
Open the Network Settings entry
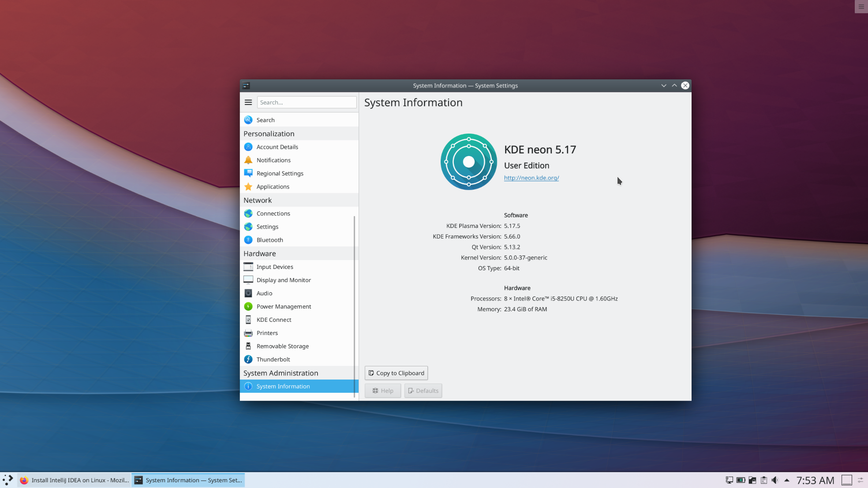pyautogui.click(x=299, y=227)
